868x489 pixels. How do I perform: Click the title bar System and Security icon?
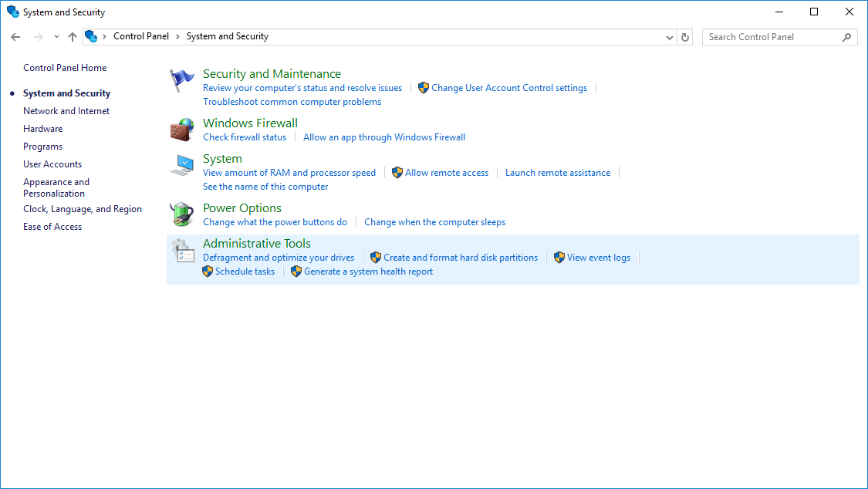click(x=13, y=12)
